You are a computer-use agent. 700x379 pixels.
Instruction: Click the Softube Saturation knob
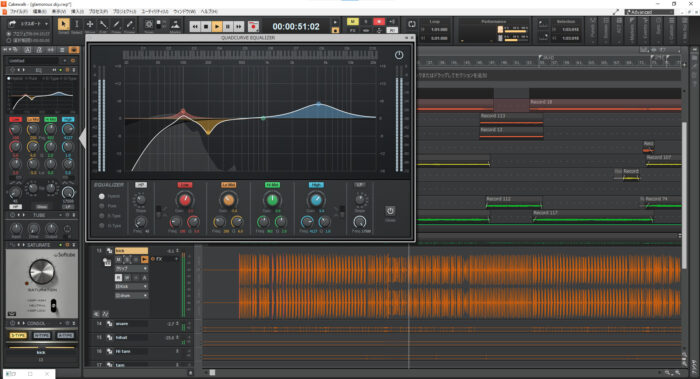pyautogui.click(x=42, y=271)
